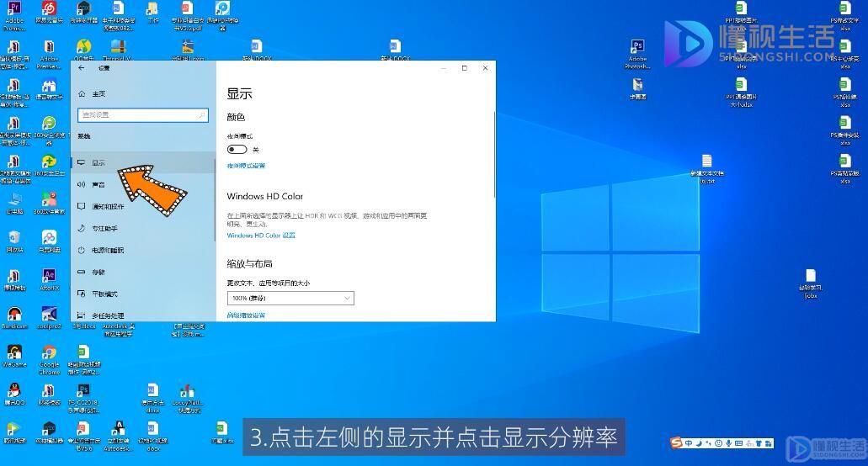Click the 查找设置 search field
This screenshot has width=868, height=466.
[143, 114]
